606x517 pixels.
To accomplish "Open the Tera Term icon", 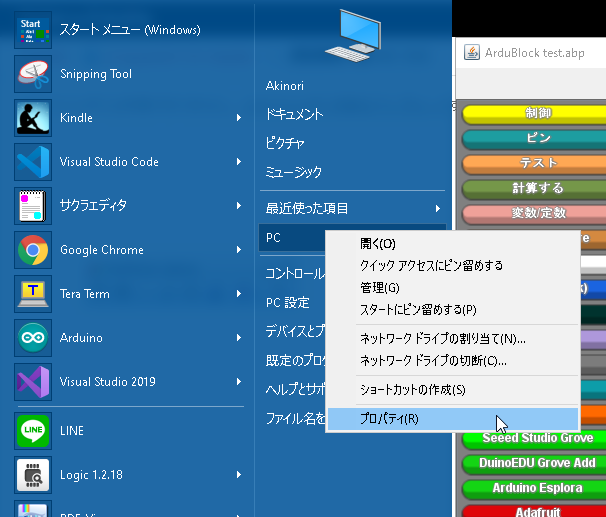I will (33, 294).
